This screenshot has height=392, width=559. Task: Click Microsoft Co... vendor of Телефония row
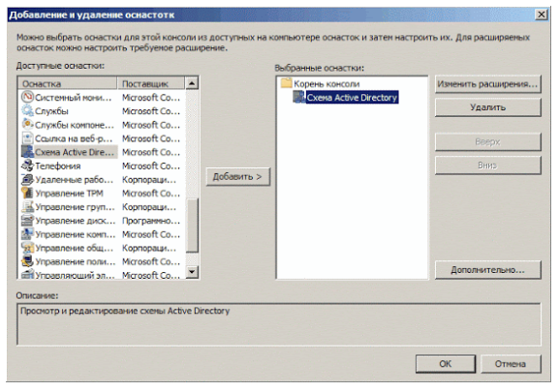point(151,166)
